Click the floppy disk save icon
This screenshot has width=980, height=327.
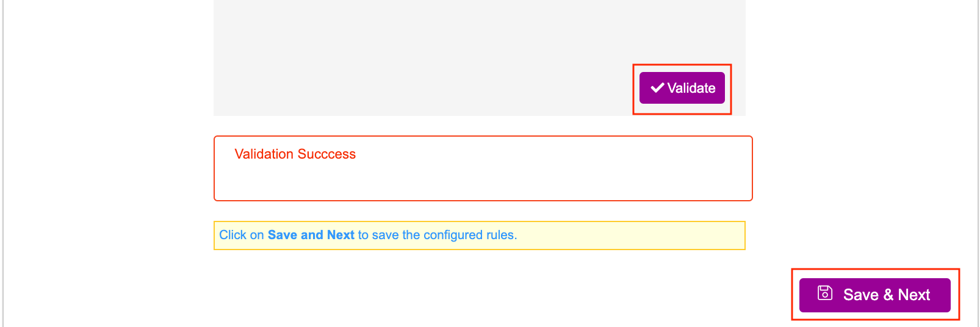[824, 293]
